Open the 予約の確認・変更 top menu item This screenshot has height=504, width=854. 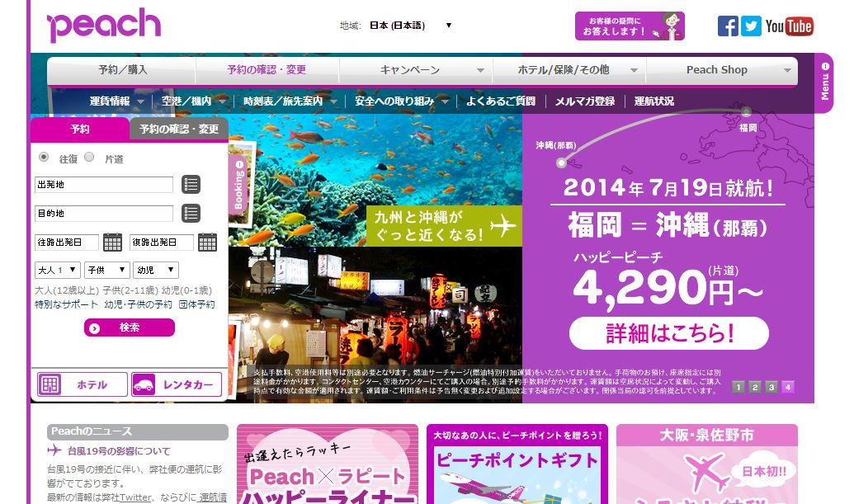[x=267, y=70]
